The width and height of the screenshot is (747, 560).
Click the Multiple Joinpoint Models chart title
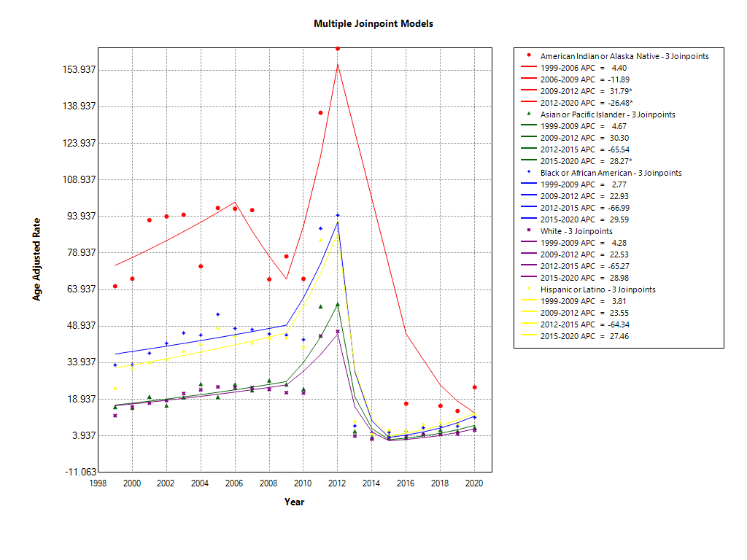(x=373, y=23)
